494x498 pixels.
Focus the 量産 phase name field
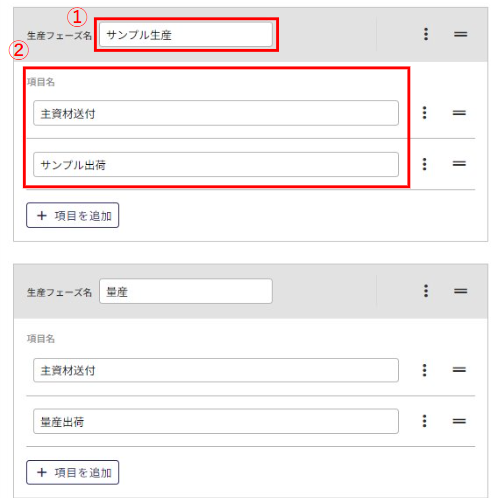[x=186, y=291]
